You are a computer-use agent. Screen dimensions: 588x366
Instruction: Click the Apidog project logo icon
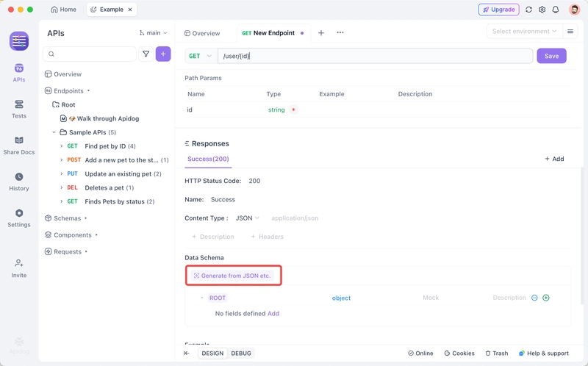click(x=19, y=41)
